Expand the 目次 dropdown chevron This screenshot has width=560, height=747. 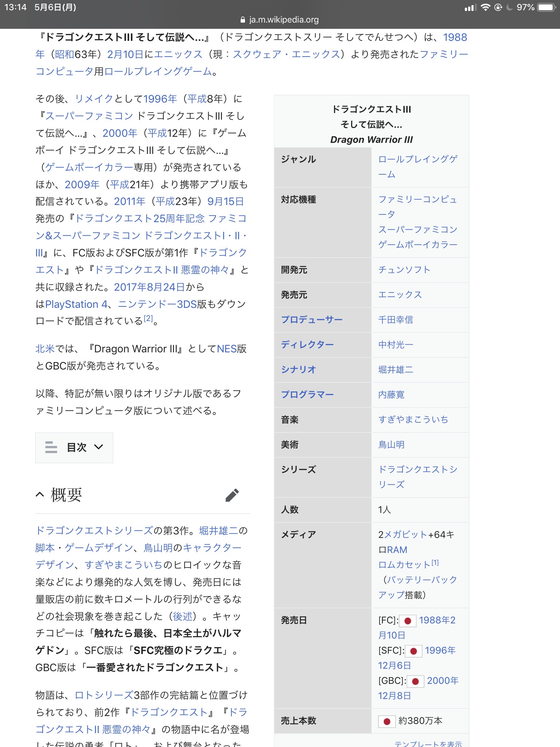coord(98,447)
